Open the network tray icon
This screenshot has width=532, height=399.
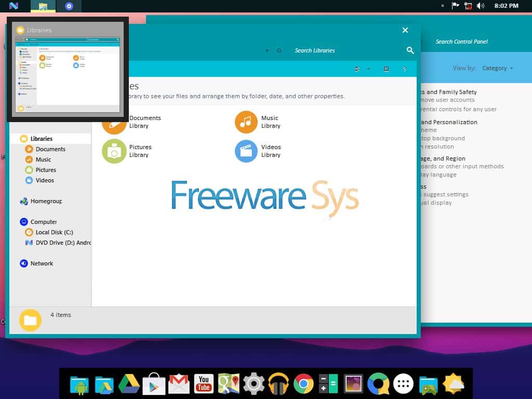click(468, 6)
